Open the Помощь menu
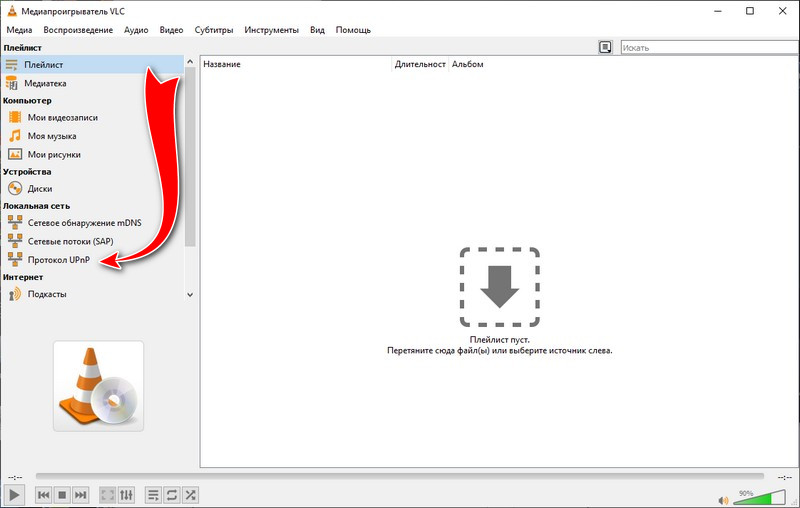The width and height of the screenshot is (800, 508). (x=353, y=30)
